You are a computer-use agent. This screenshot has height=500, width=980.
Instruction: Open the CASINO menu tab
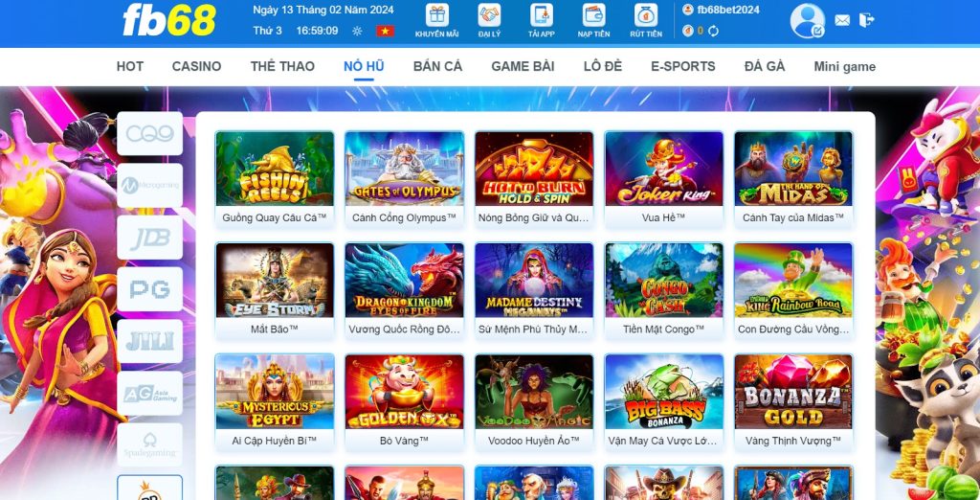[197, 66]
